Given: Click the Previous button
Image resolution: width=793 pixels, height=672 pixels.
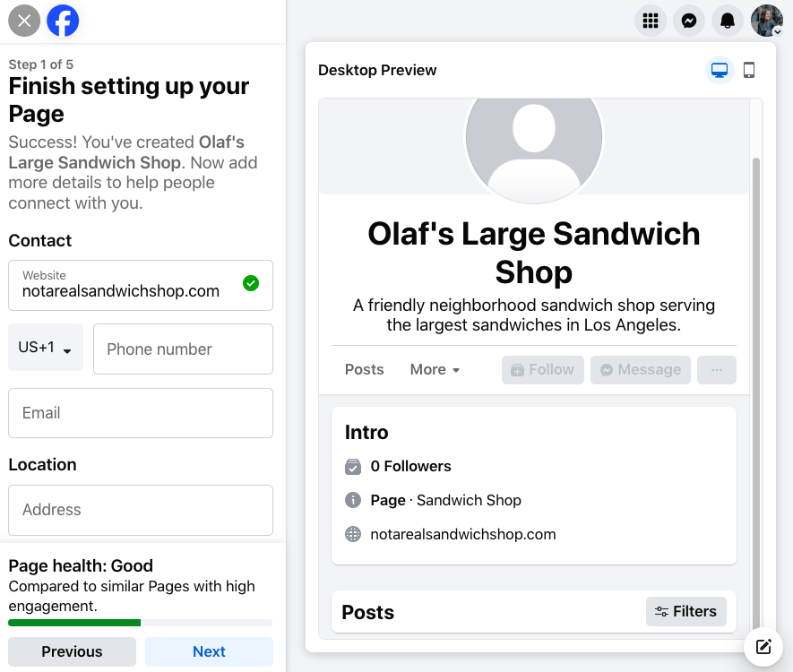Looking at the screenshot, I should [x=72, y=651].
